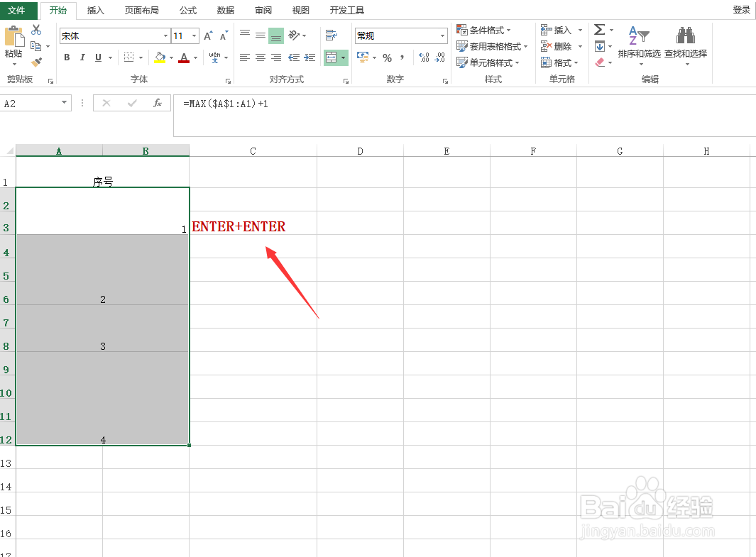
Task: Toggle Underline formatting
Action: pos(99,57)
